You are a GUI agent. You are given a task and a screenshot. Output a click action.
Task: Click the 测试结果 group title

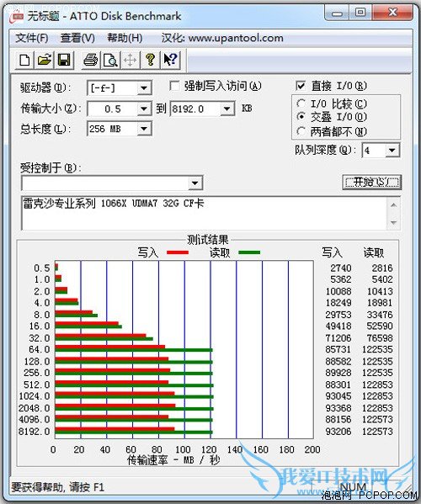207,240
